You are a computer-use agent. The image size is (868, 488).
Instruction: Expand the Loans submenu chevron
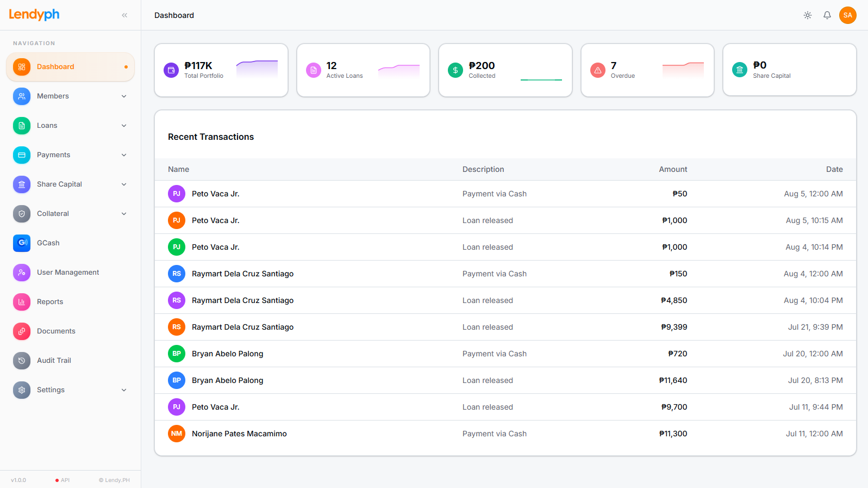point(124,126)
